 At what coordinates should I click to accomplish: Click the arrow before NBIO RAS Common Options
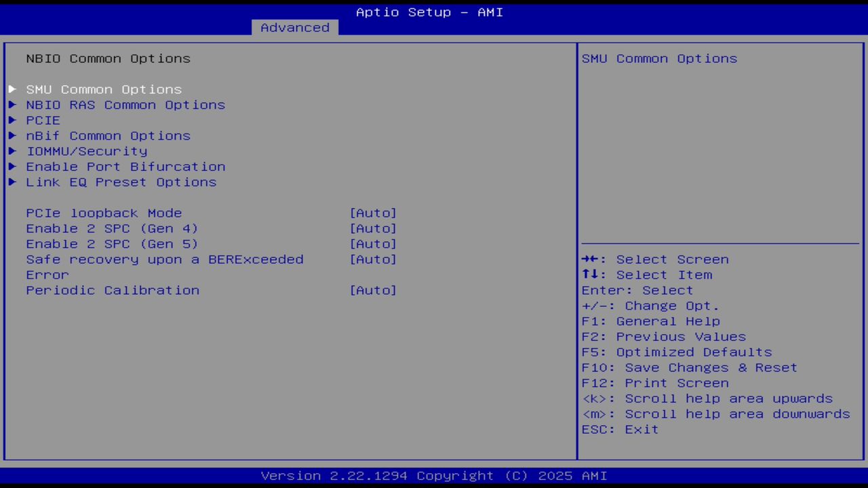click(12, 104)
